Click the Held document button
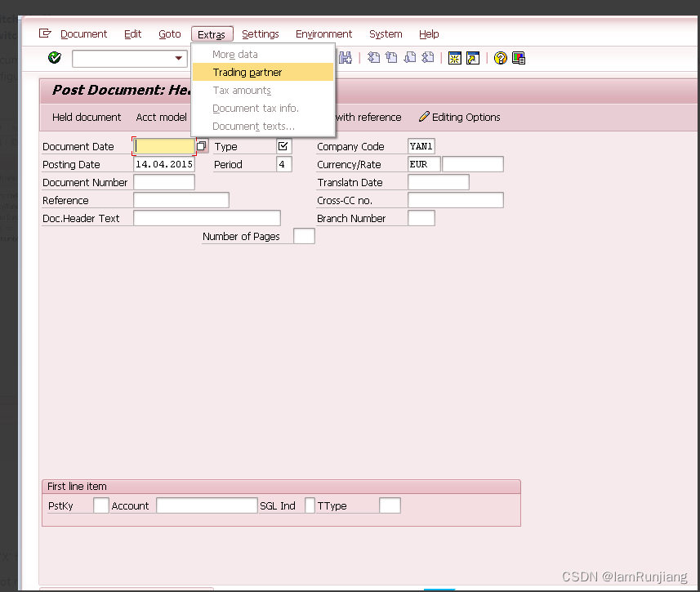700x592 pixels. tap(87, 118)
